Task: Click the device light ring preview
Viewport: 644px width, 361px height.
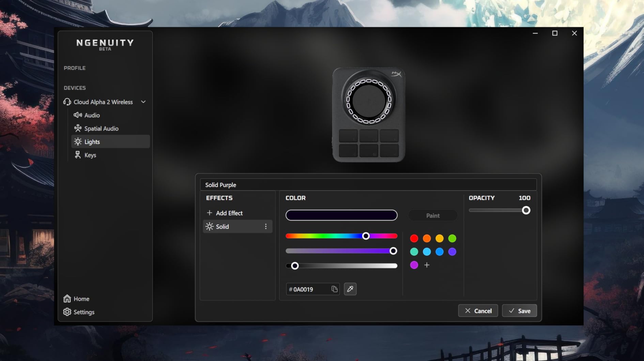Action: tap(369, 101)
